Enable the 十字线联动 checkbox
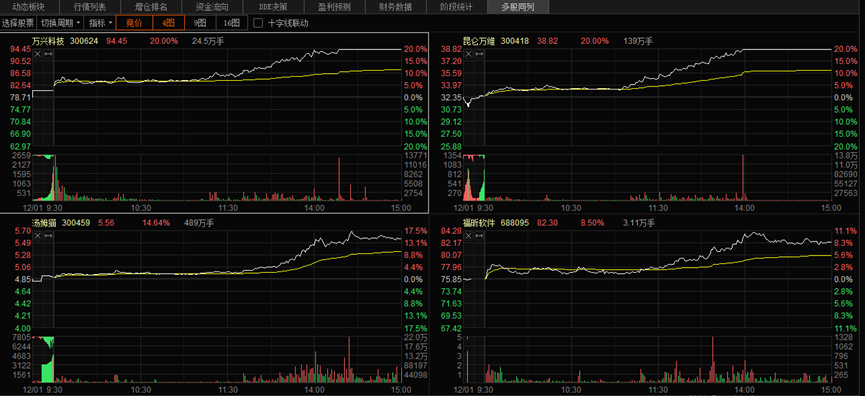 coord(258,23)
